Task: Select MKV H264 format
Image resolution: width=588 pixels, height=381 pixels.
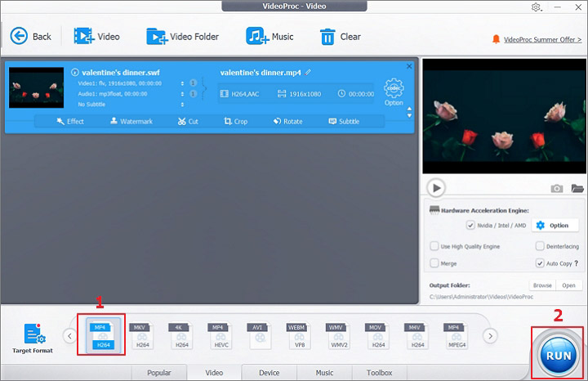Action: click(x=141, y=335)
